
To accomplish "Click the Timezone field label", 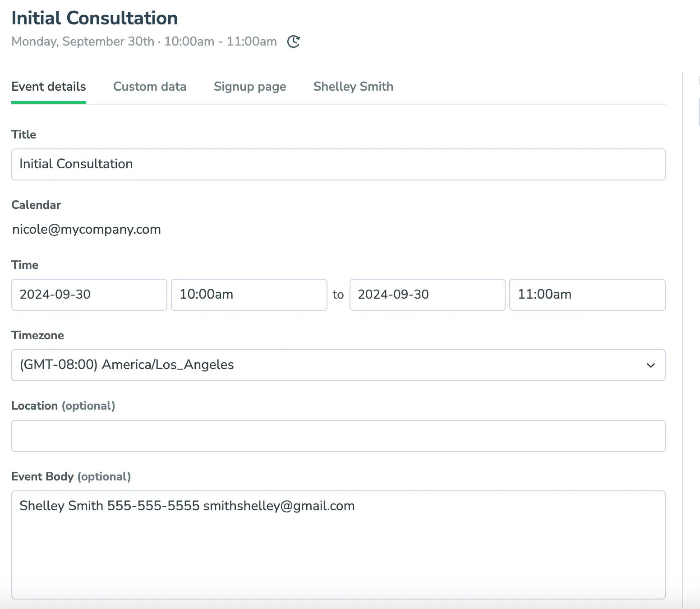I will pos(37,335).
